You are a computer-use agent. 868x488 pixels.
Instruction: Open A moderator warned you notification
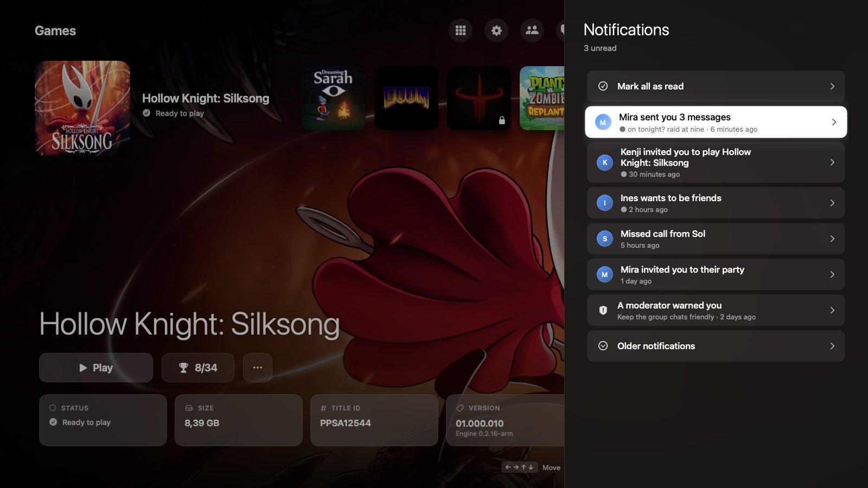(716, 310)
